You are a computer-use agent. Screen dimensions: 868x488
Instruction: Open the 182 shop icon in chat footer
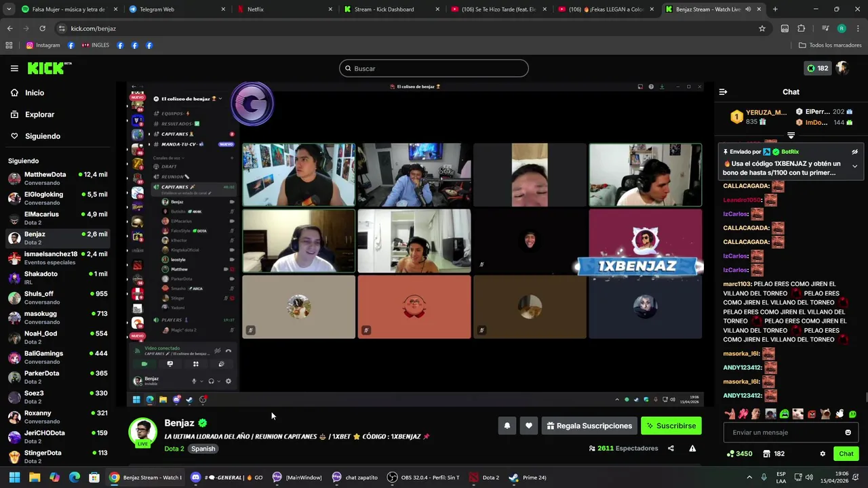[x=774, y=453]
